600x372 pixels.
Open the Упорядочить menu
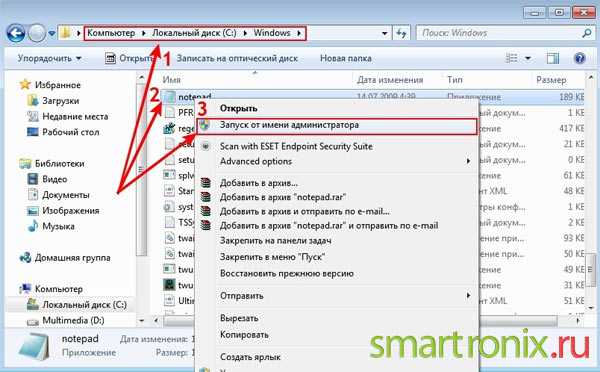[x=49, y=59]
